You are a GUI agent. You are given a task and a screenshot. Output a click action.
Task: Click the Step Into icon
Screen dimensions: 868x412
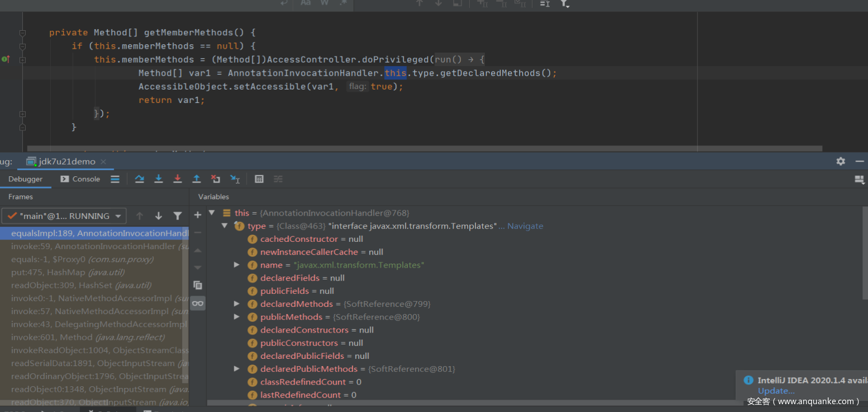click(x=158, y=179)
